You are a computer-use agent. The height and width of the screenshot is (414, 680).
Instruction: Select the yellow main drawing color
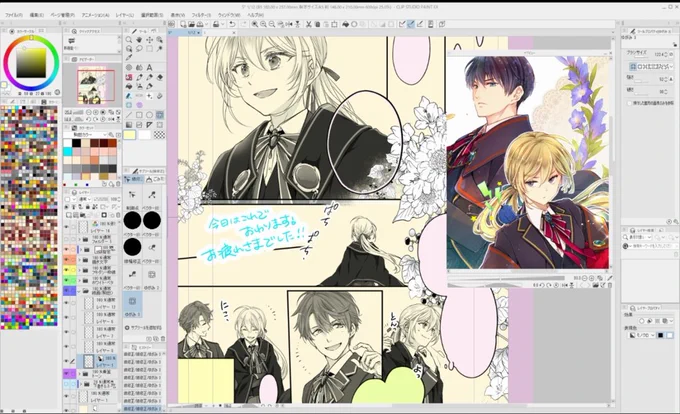click(x=130, y=134)
